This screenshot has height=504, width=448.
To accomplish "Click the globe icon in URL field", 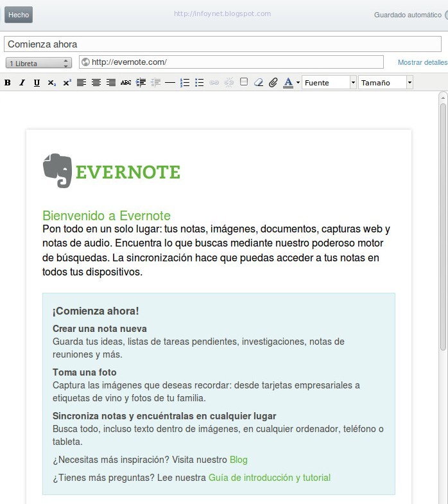I will (85, 62).
